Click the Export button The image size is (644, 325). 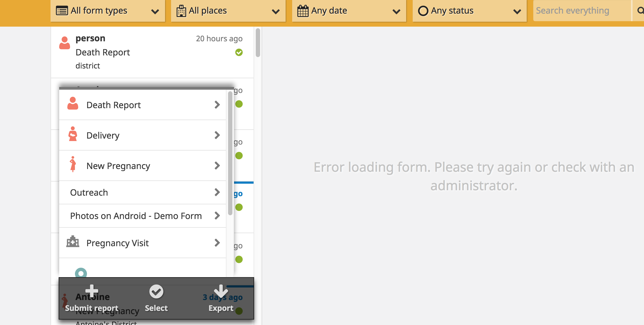221,298
